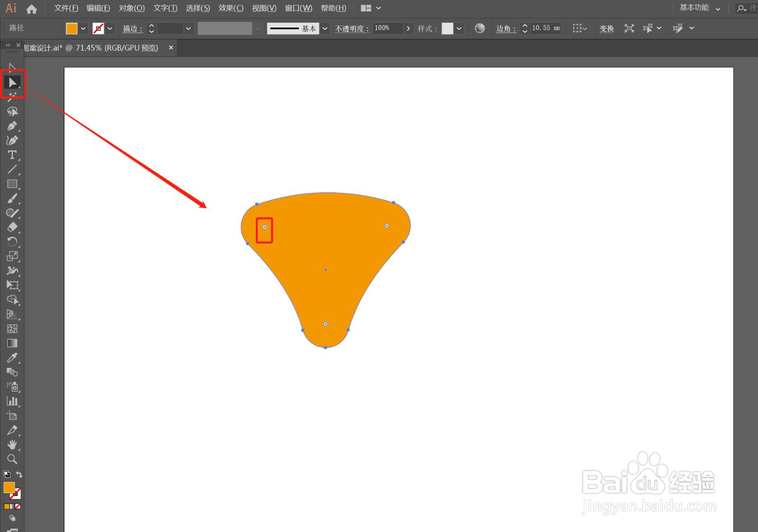The image size is (758, 532).
Task: Select the Symbol Sprayer tool
Action: tap(12, 387)
